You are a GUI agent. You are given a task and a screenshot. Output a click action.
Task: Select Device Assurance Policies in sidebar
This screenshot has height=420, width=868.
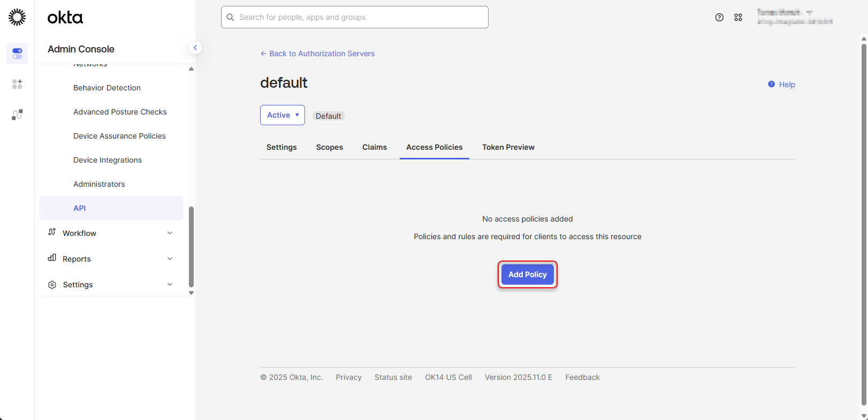tap(119, 136)
